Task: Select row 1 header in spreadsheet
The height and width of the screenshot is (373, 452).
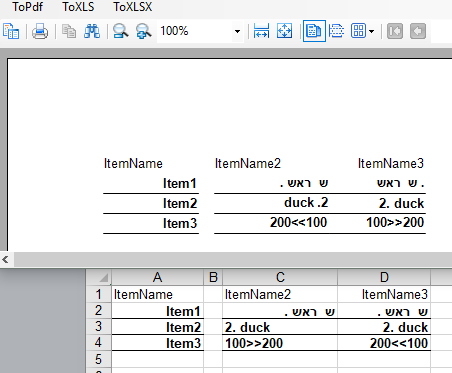Action: [x=99, y=294]
